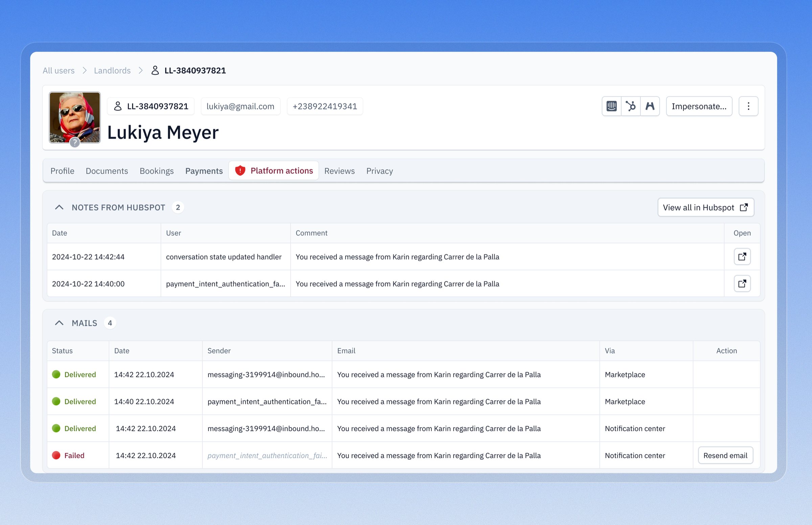Open HubSpot integration icon
The image size is (812, 525).
631,106
